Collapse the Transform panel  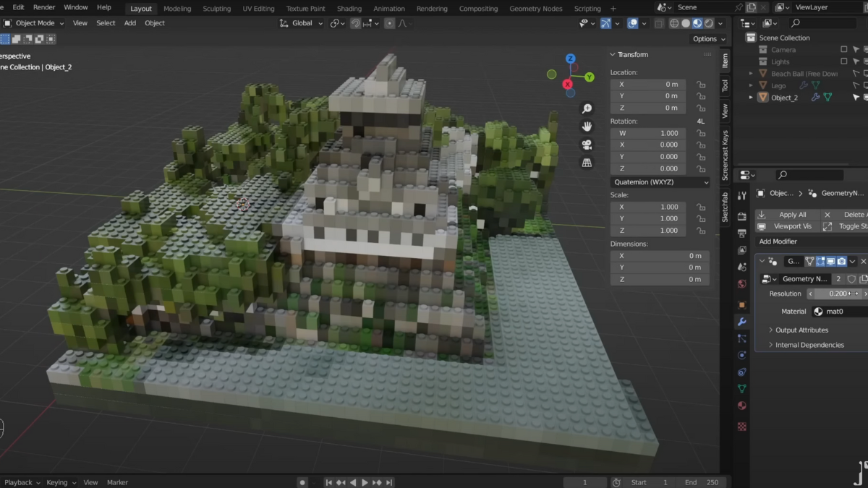tap(612, 54)
